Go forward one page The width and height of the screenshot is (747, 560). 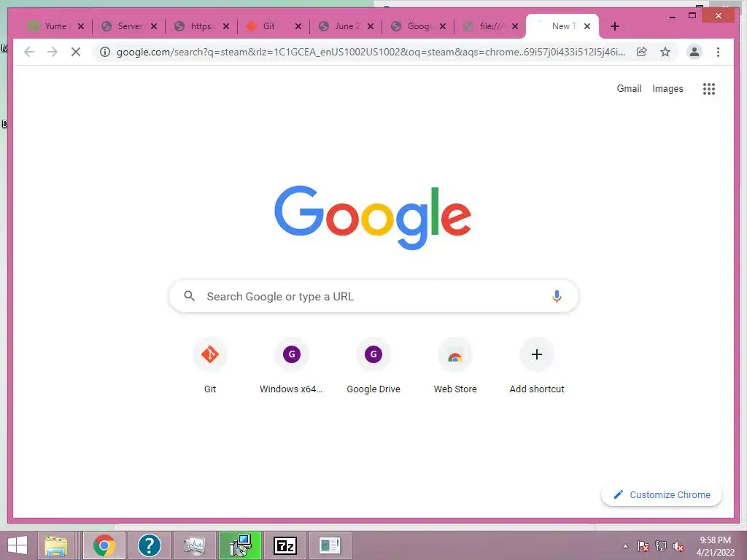coord(53,52)
